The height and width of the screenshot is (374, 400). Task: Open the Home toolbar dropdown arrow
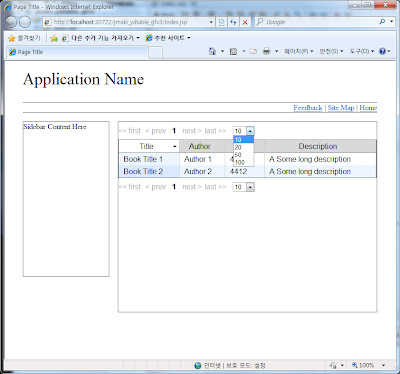[222, 51]
